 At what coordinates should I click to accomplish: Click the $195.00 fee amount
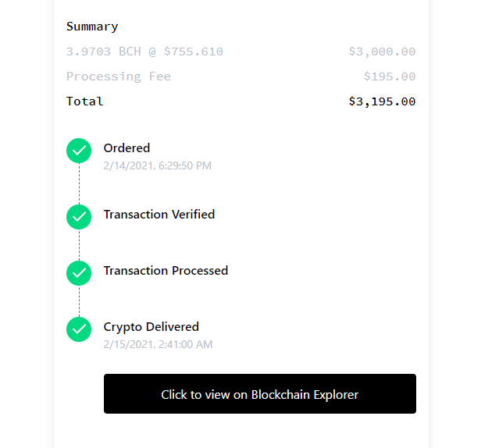(390, 76)
